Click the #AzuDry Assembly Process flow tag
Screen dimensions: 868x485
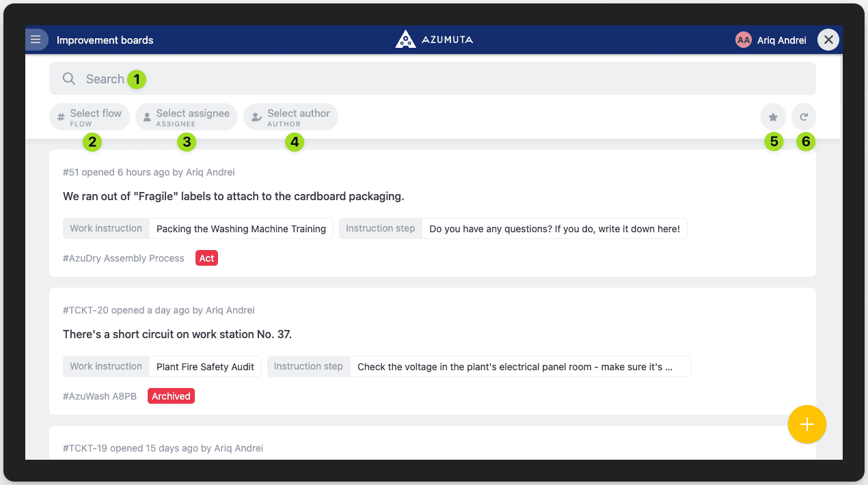click(x=124, y=258)
